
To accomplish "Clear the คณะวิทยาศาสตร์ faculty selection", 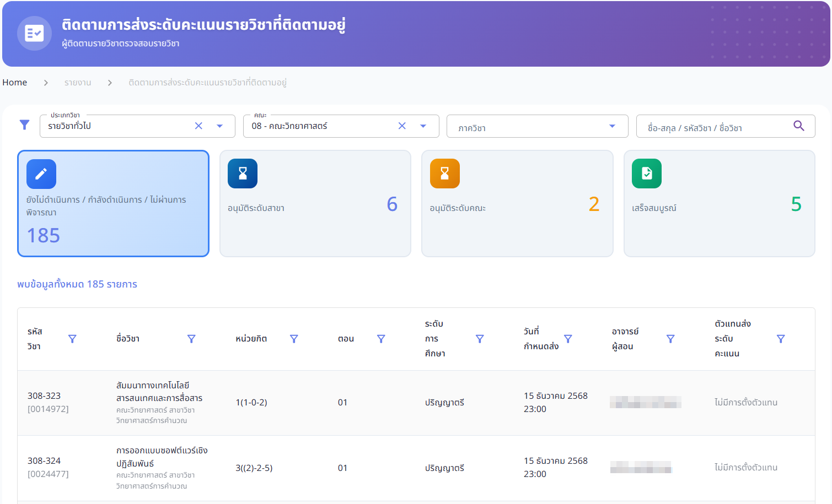I will [x=402, y=126].
